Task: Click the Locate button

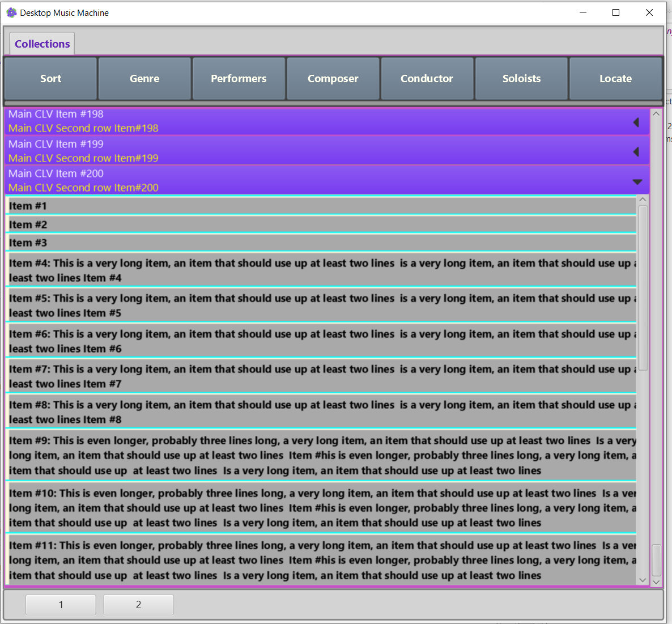Action: pyautogui.click(x=615, y=78)
